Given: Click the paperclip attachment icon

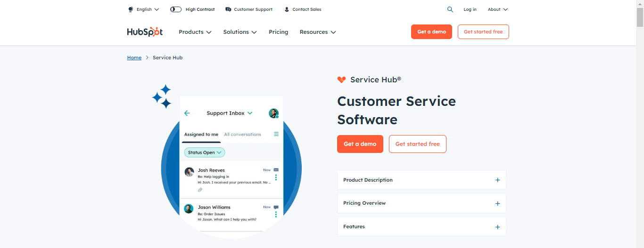Looking at the screenshot, I should (200, 190).
